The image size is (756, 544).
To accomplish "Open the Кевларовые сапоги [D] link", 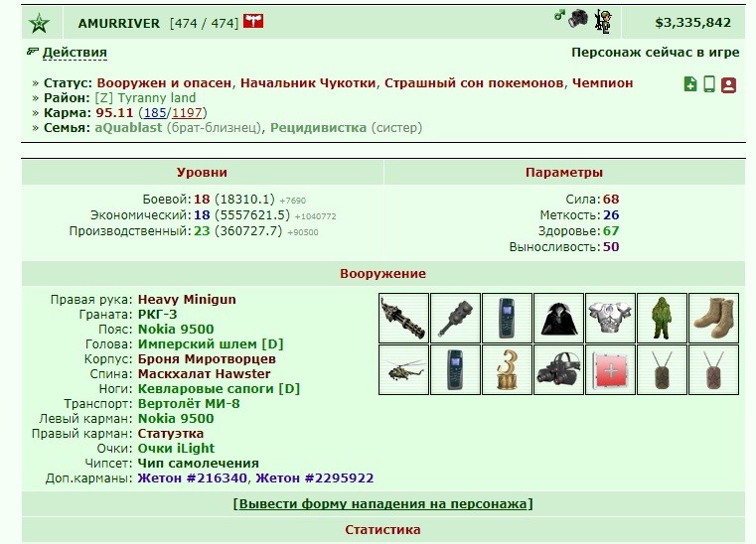I will point(219,389).
